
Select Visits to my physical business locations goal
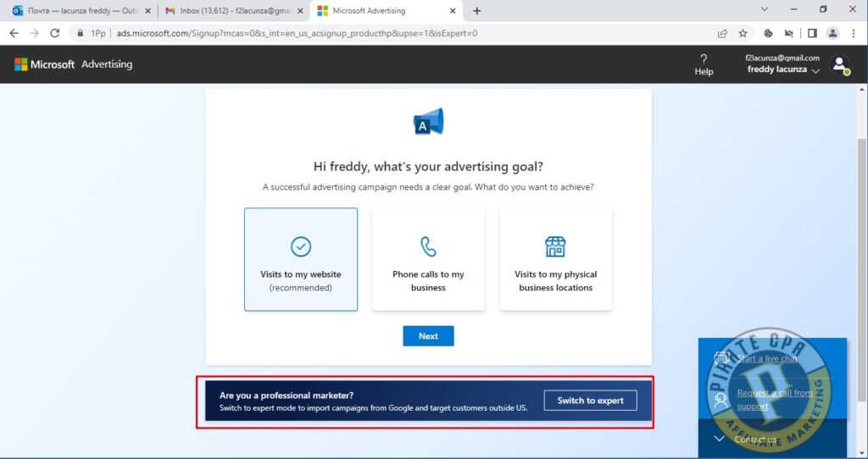556,259
